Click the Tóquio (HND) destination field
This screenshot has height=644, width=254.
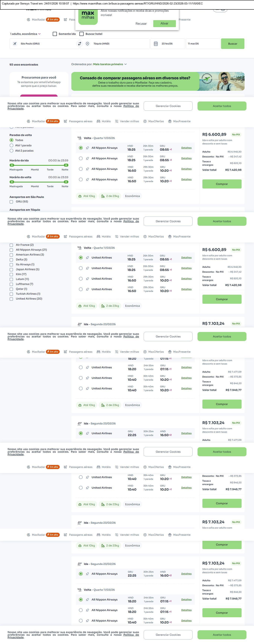pos(115,44)
